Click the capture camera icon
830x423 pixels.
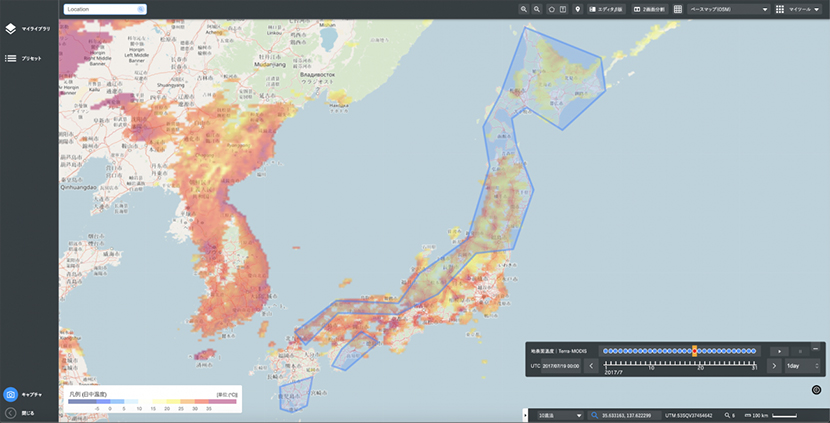[11, 395]
